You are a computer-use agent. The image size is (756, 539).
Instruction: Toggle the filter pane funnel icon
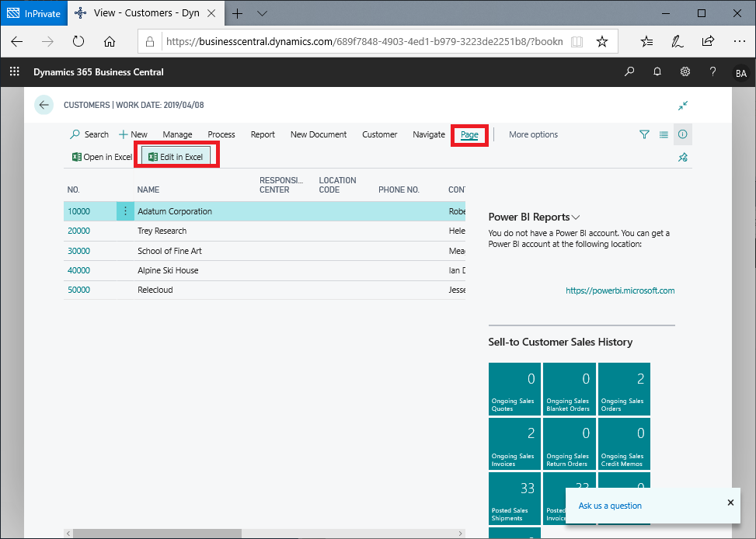[x=644, y=134]
